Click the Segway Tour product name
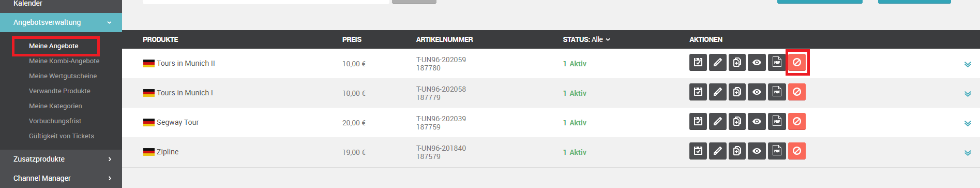 point(177,122)
